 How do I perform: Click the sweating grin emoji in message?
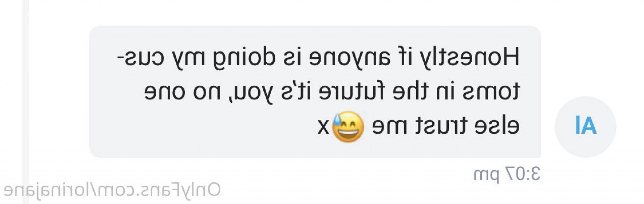click(348, 127)
